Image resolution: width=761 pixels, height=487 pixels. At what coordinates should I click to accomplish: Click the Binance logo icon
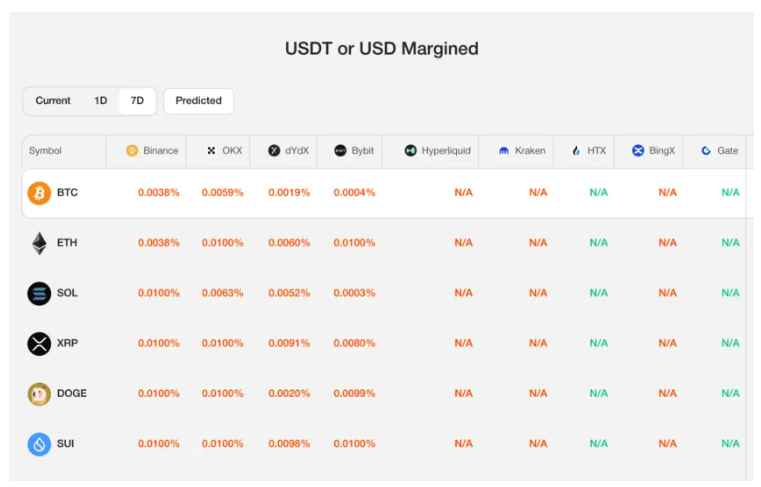pyautogui.click(x=132, y=151)
